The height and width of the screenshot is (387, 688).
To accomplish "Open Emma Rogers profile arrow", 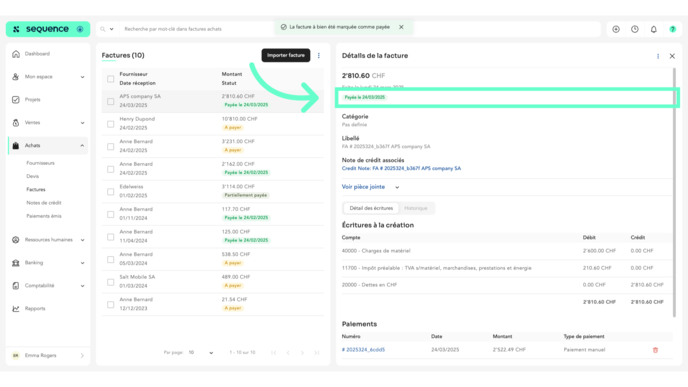I will click(x=82, y=356).
